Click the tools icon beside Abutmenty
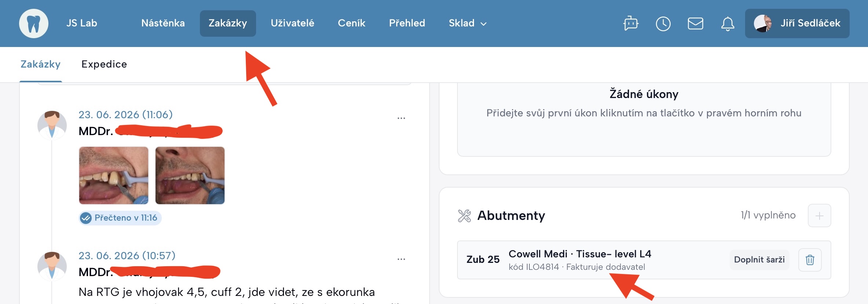868x304 pixels. pos(464,216)
